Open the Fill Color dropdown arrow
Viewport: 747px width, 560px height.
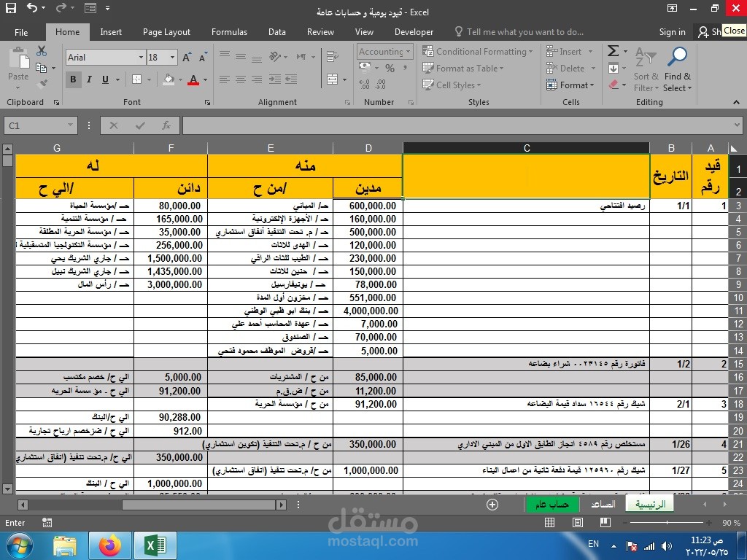pyautogui.click(x=180, y=79)
